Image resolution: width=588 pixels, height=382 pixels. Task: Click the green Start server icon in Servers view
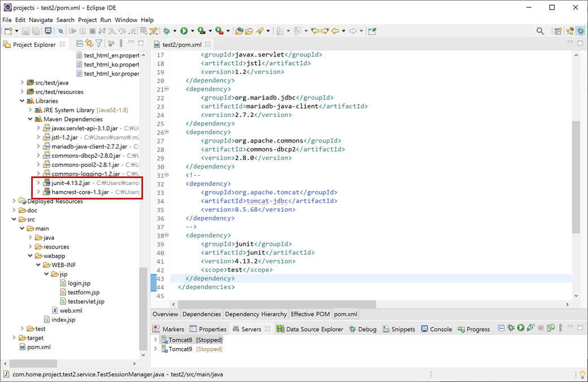(521, 328)
